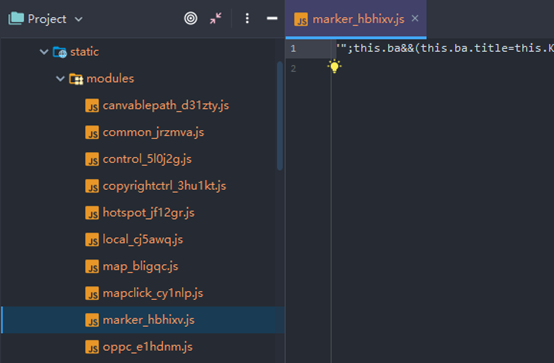
Task: Collapse the static folder chevron
Action: click(x=44, y=52)
